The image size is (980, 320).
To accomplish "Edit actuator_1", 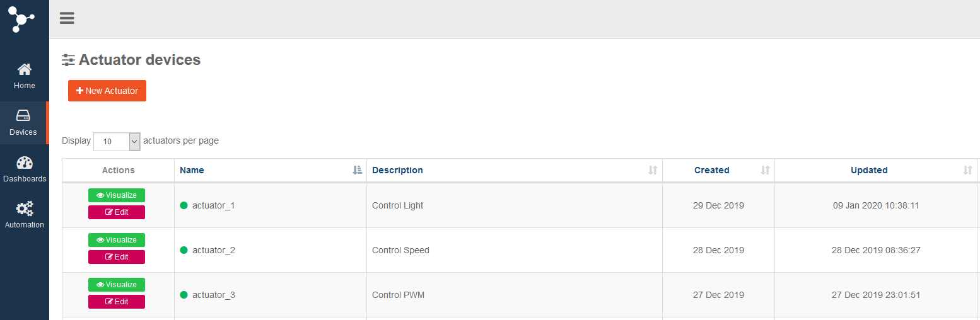I will (117, 212).
